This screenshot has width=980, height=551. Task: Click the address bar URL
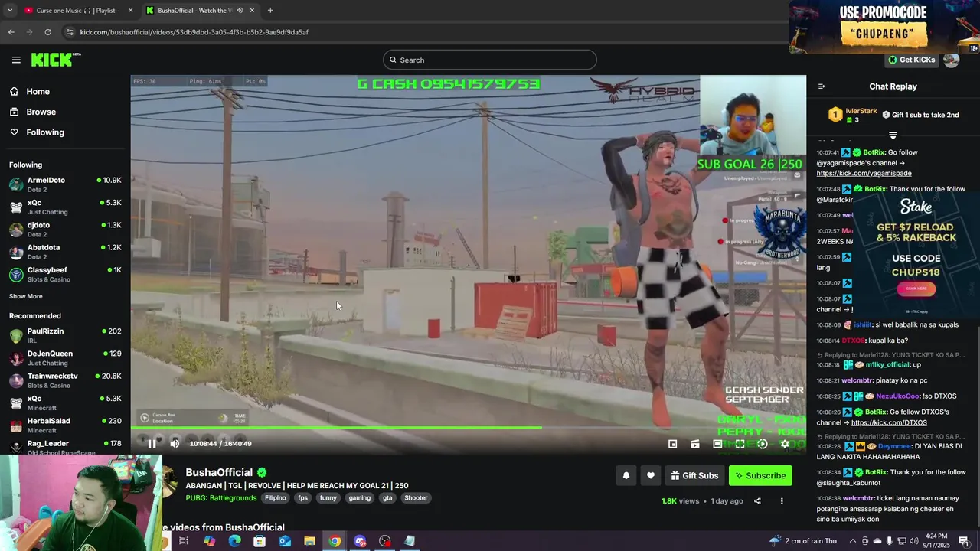[194, 32]
